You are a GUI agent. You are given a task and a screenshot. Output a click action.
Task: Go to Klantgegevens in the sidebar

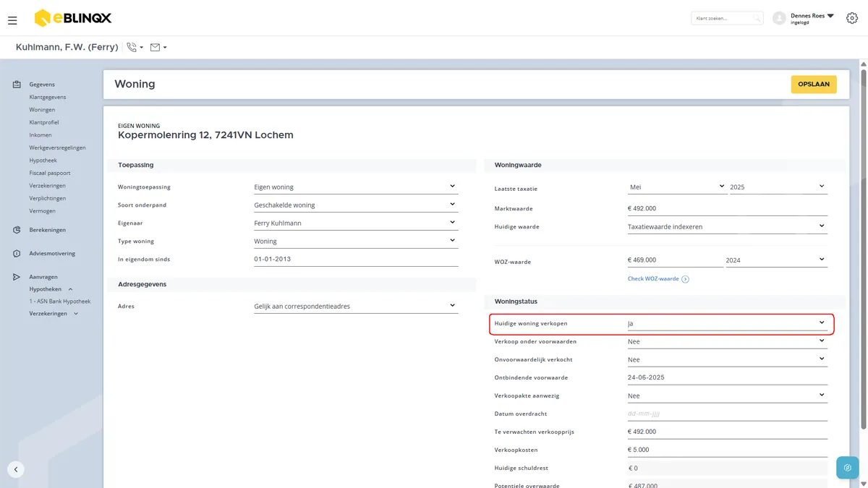point(48,97)
